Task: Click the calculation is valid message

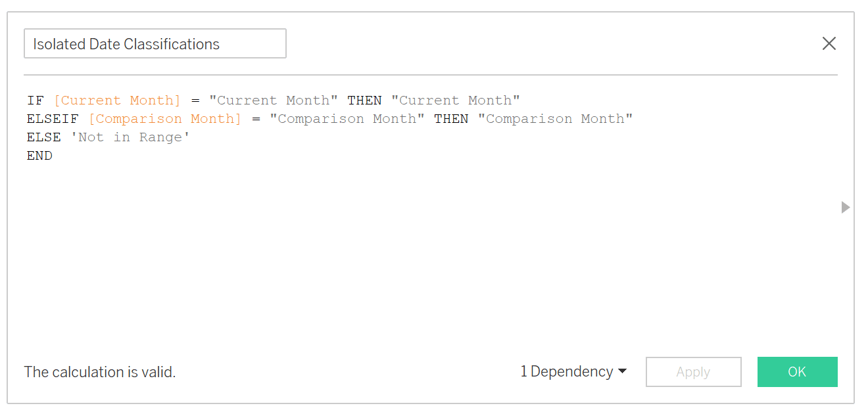Action: (x=99, y=371)
